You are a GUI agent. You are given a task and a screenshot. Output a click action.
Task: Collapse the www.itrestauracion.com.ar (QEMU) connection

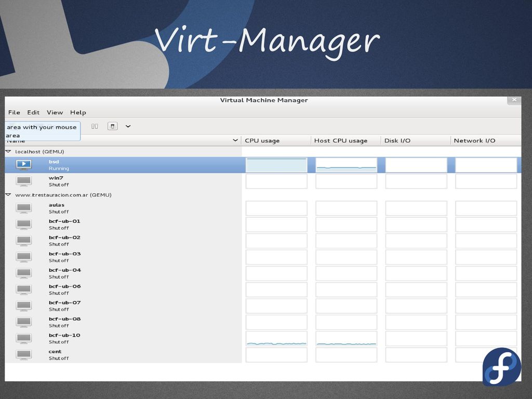pyautogui.click(x=8, y=195)
